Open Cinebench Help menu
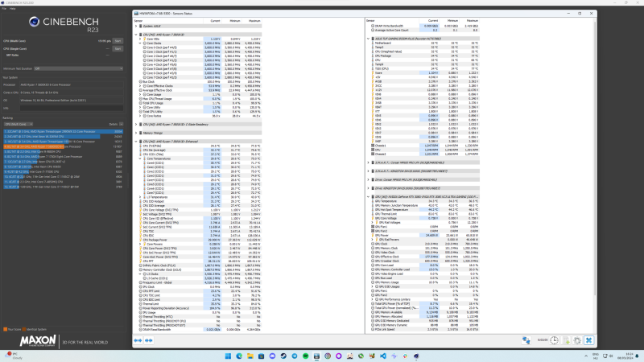The width and height of the screenshot is (644, 362). pyautogui.click(x=13, y=8)
